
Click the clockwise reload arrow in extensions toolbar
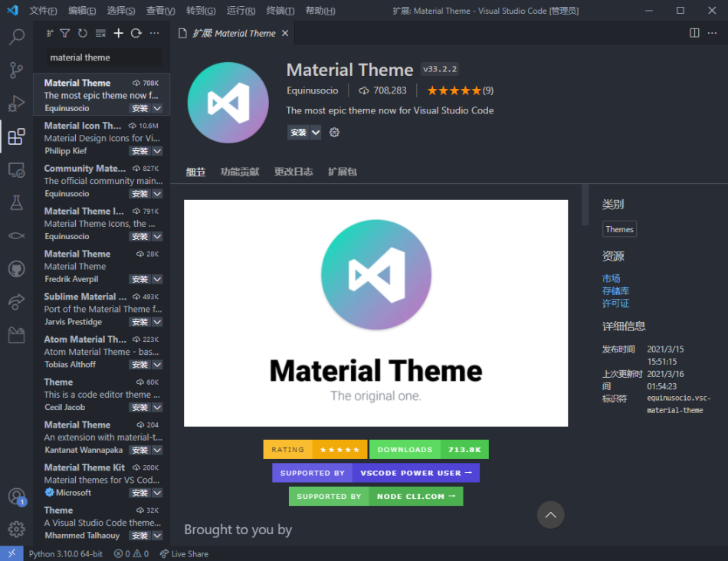tap(136, 33)
